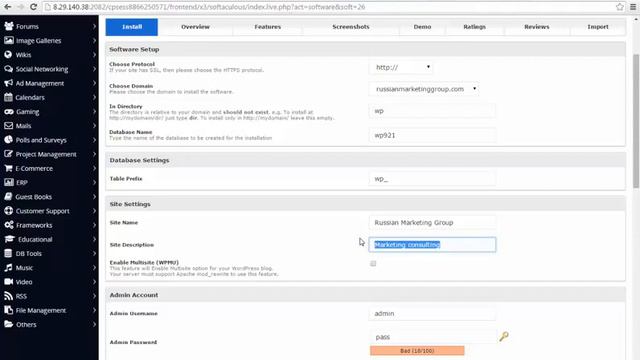Viewport: 640px width, 360px height.
Task: Click the Polls and Surveys pie icon
Action: click(9, 140)
